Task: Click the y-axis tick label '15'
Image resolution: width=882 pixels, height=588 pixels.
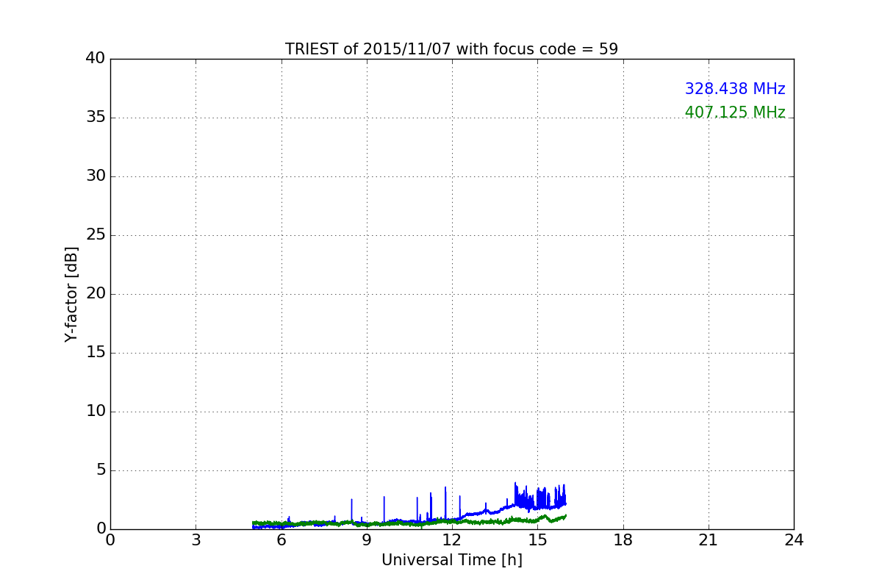Action: (96, 353)
